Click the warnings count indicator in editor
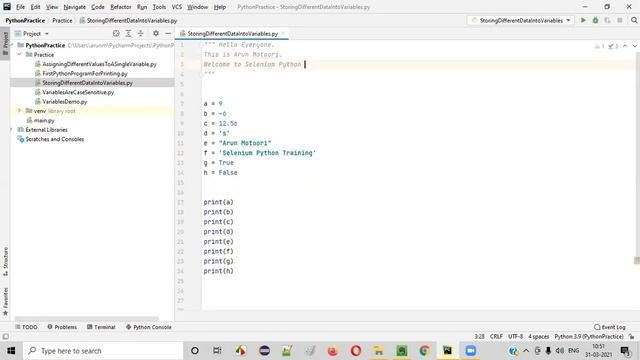The width and height of the screenshot is (640, 360). click(x=600, y=46)
